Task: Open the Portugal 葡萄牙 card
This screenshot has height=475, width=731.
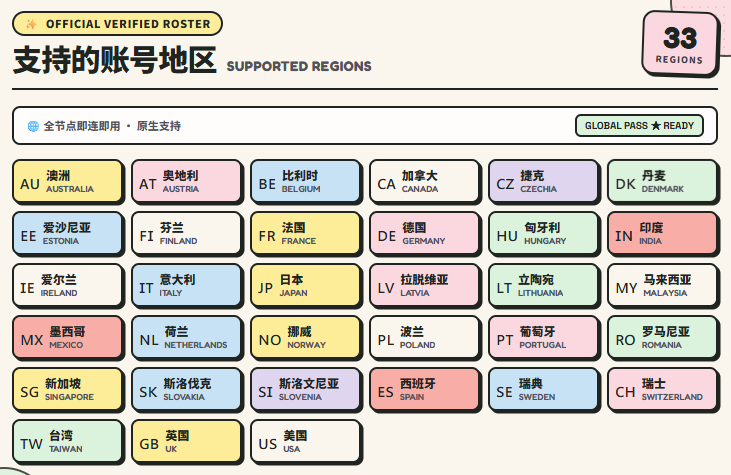Action: point(544,337)
